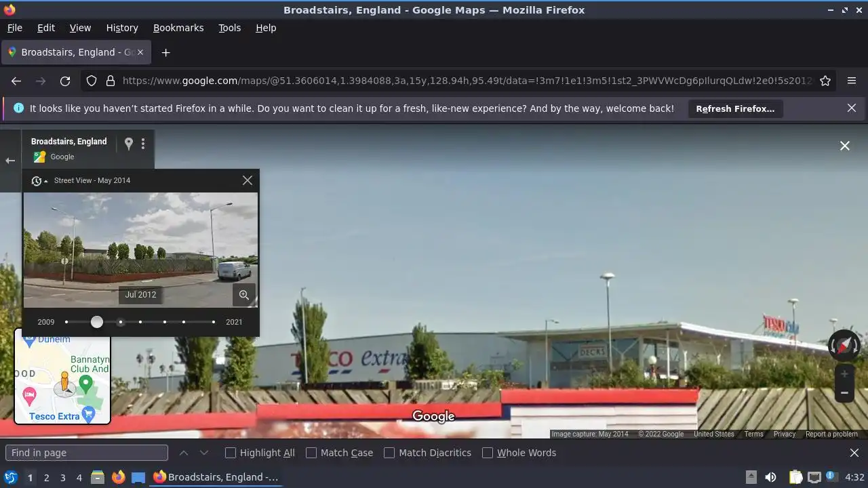Click the magnifier on the Jul 2012 thumbnail
Screen dimensions: 868x488
point(244,295)
